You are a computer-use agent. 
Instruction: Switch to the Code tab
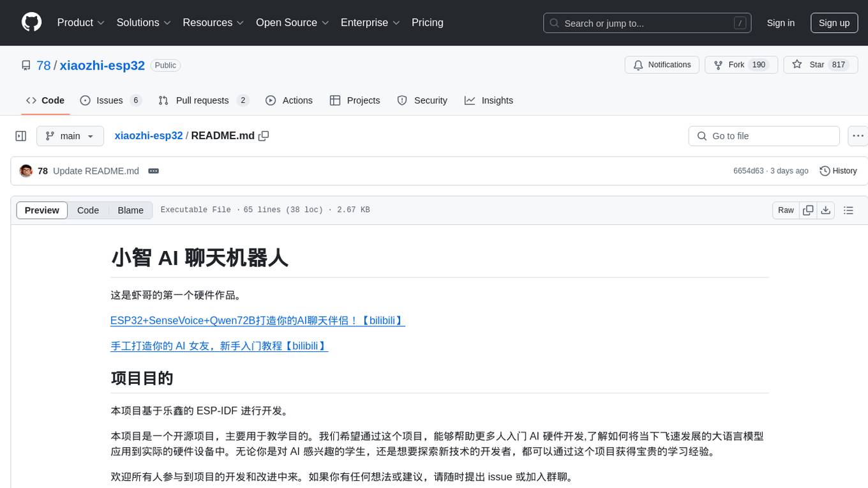tap(45, 100)
